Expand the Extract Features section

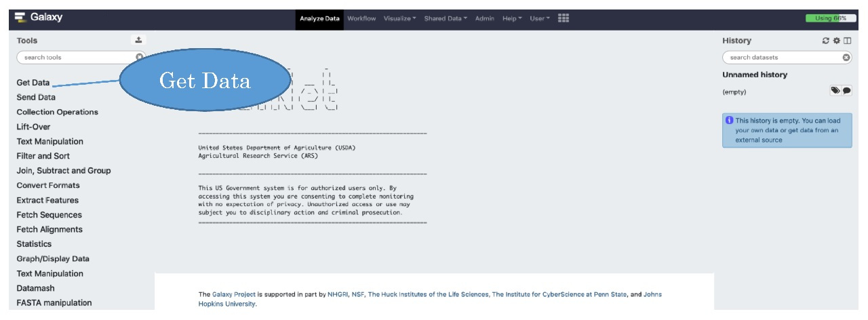point(47,200)
